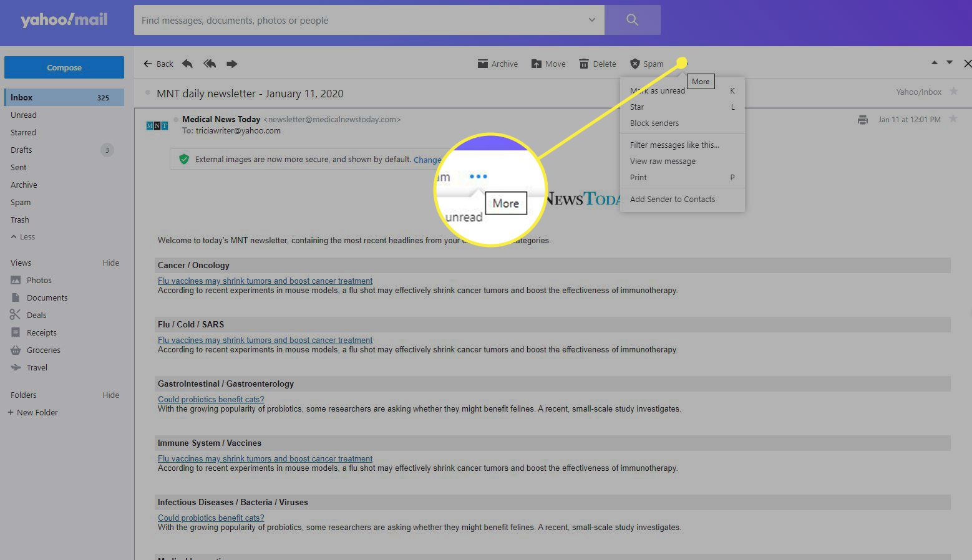Go Back to the message list
This screenshot has width=972, height=560.
(158, 64)
